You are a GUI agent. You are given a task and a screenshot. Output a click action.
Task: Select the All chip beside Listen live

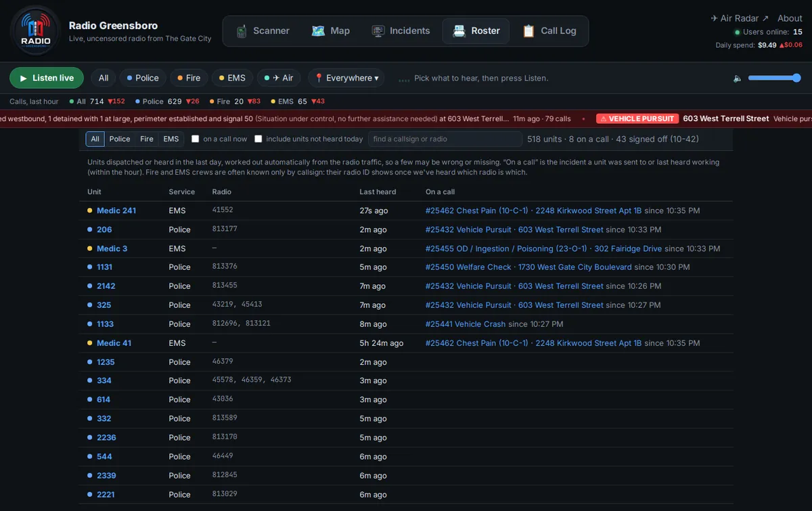click(x=104, y=78)
